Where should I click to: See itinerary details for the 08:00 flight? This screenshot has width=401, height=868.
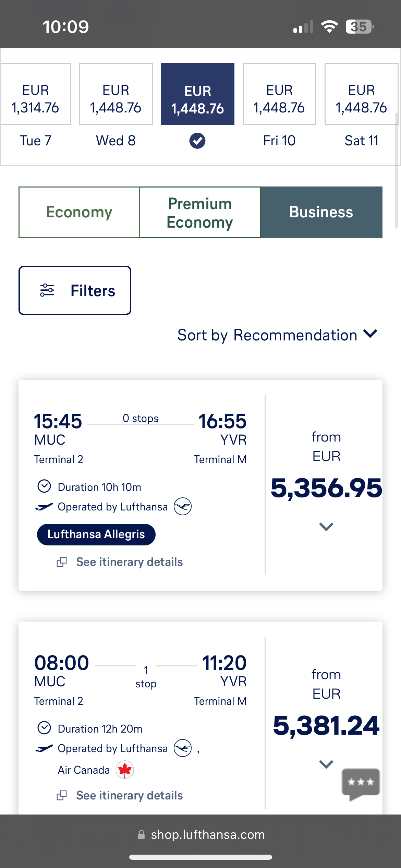point(129,795)
